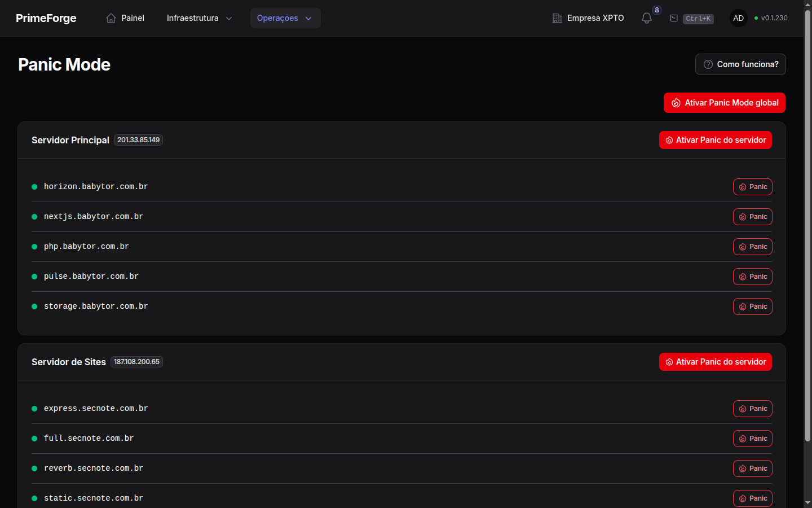Trigger Panic for static.secnote.com.br
812x508 pixels.
(x=753, y=498)
